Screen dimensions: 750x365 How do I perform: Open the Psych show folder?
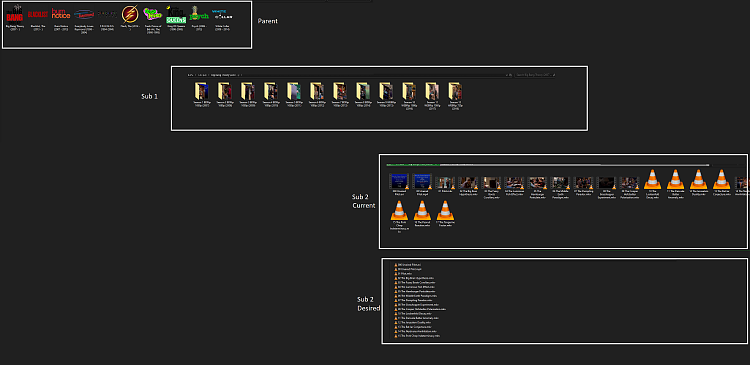coord(199,19)
